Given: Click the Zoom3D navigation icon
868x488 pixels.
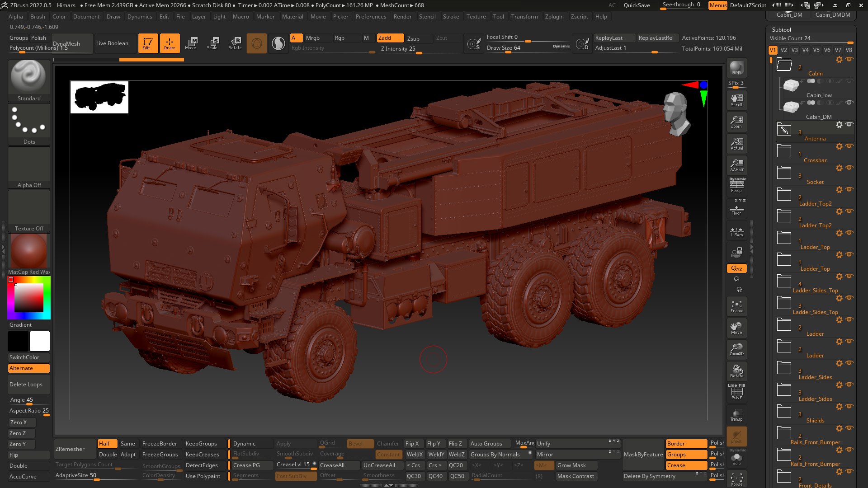Looking at the screenshot, I should point(736,349).
